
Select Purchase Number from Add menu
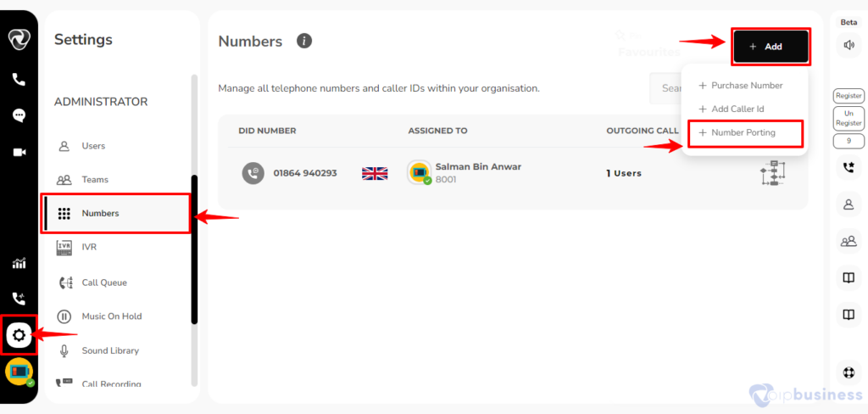pos(741,86)
